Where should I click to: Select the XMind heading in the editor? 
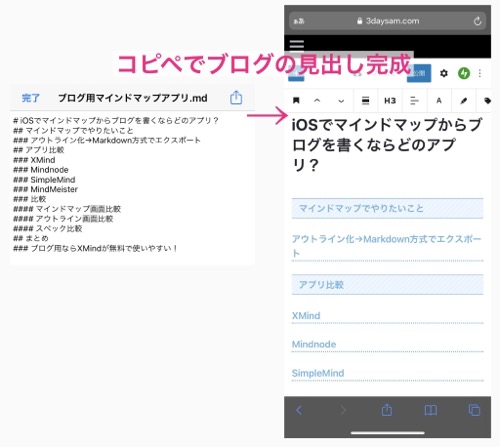click(x=387, y=316)
